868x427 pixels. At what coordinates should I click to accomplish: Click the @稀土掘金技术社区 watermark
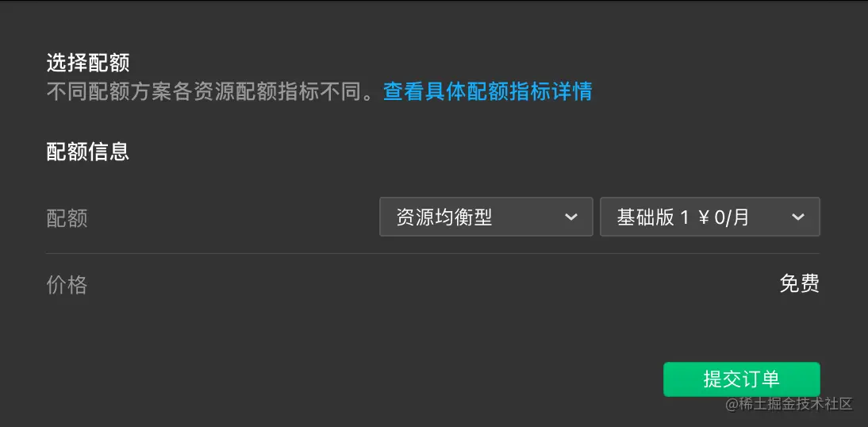(x=789, y=404)
